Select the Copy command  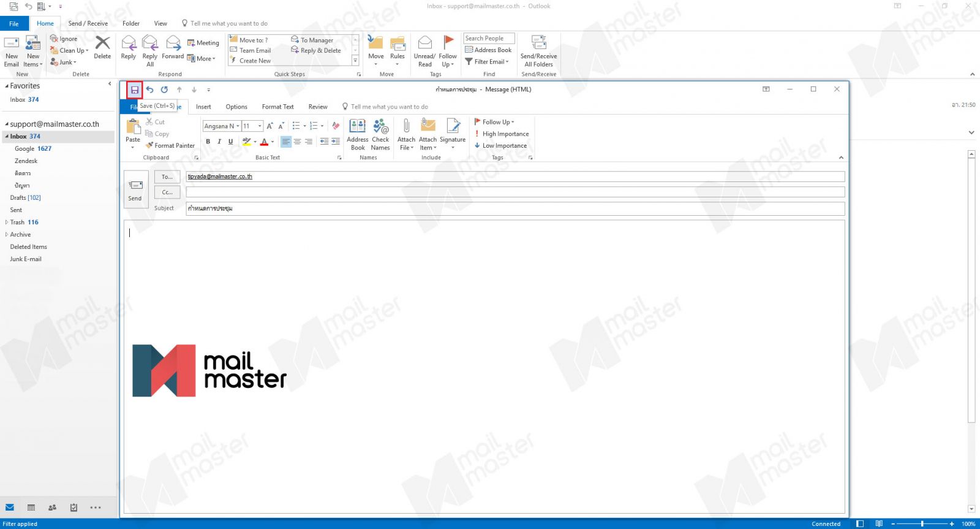[157, 134]
